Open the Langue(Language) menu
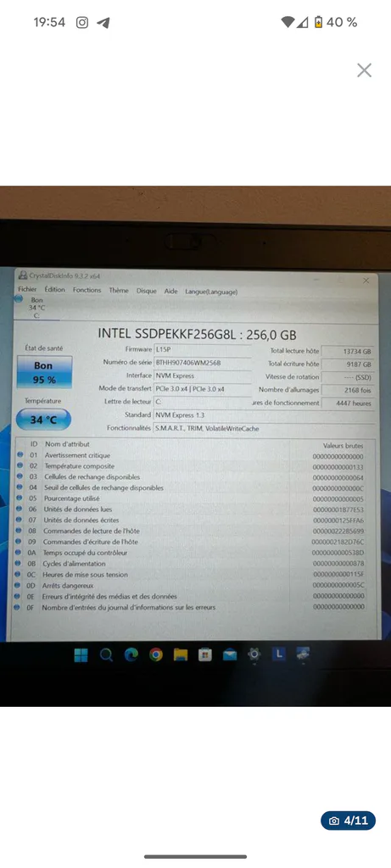Screen dimensions: 391x868 (x=211, y=292)
